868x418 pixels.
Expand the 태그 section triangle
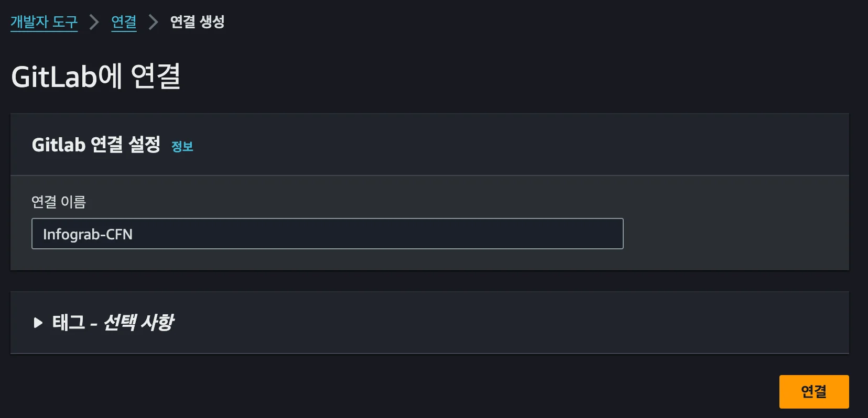pyautogui.click(x=38, y=323)
